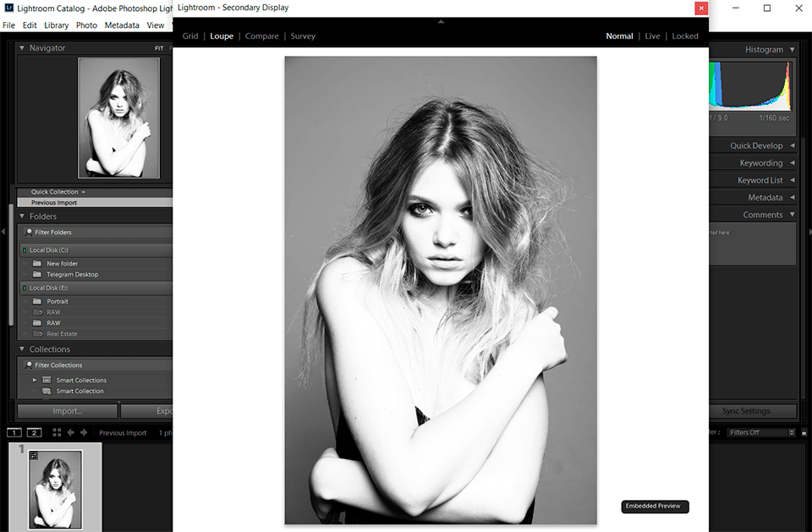Go back with filmstrip left arrow
The height and width of the screenshot is (532, 812).
point(71,432)
